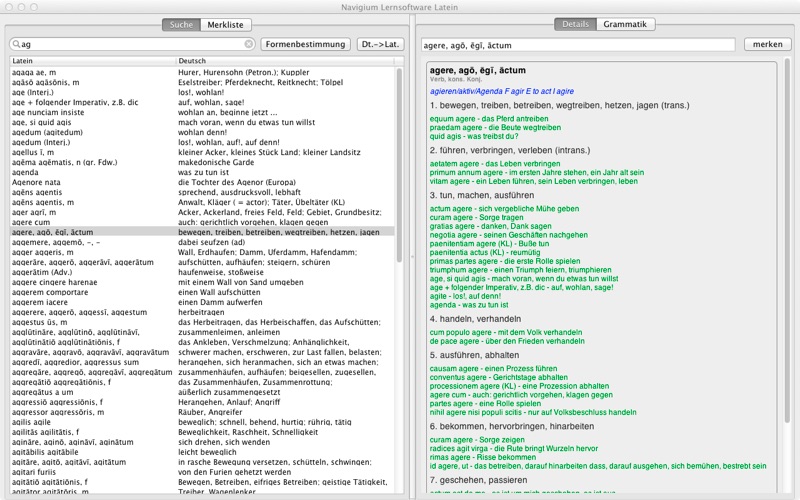Select list row 'aggerem iacere'
This screenshot has height=500, width=800.
click(x=202, y=302)
